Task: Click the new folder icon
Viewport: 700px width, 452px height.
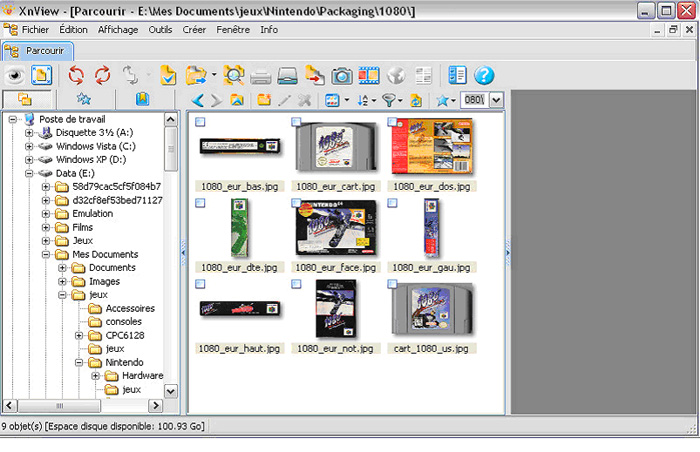Action: coord(264,100)
